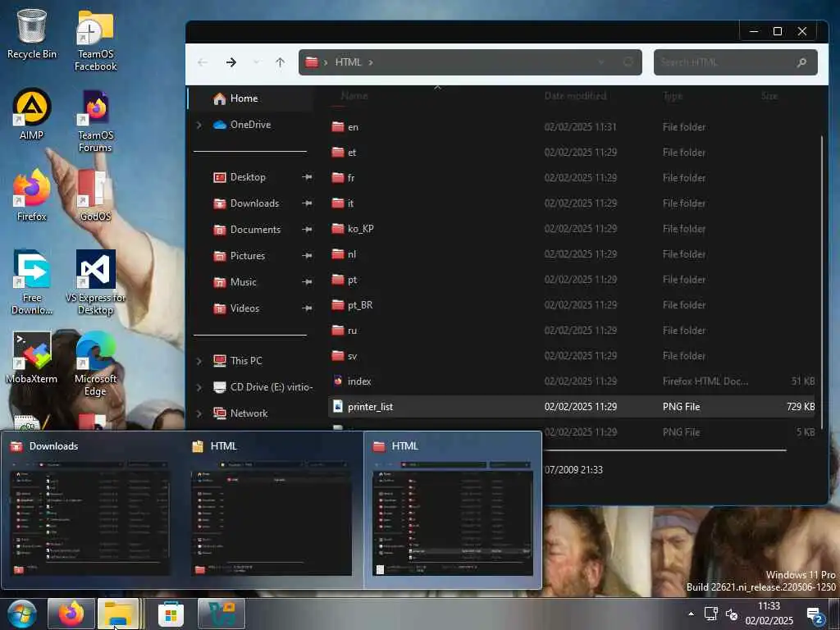The height and width of the screenshot is (630, 840).
Task: Open the Free Download Manager desktop icon
Action: tap(32, 282)
